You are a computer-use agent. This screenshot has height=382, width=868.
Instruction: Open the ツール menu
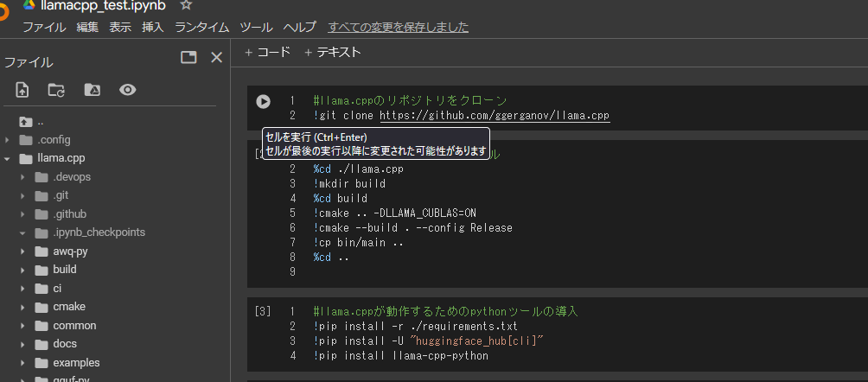pos(256,27)
